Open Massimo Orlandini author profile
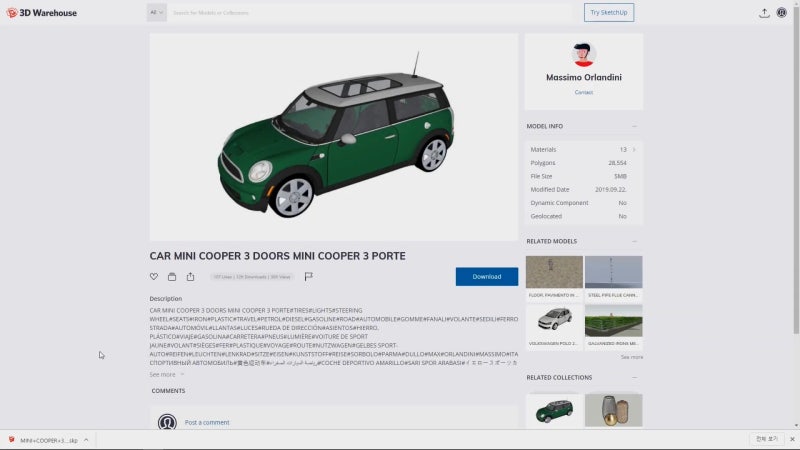Viewport: 800px width, 450px height. tap(584, 78)
